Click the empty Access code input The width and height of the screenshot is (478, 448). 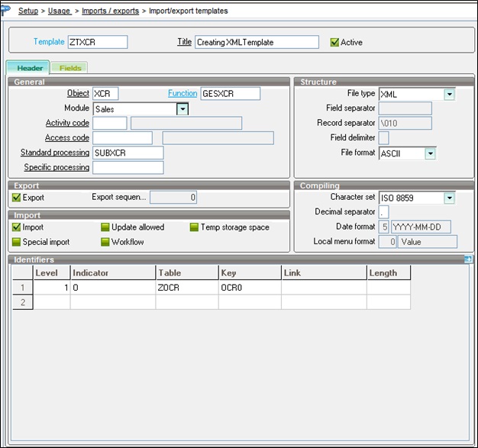coord(122,138)
